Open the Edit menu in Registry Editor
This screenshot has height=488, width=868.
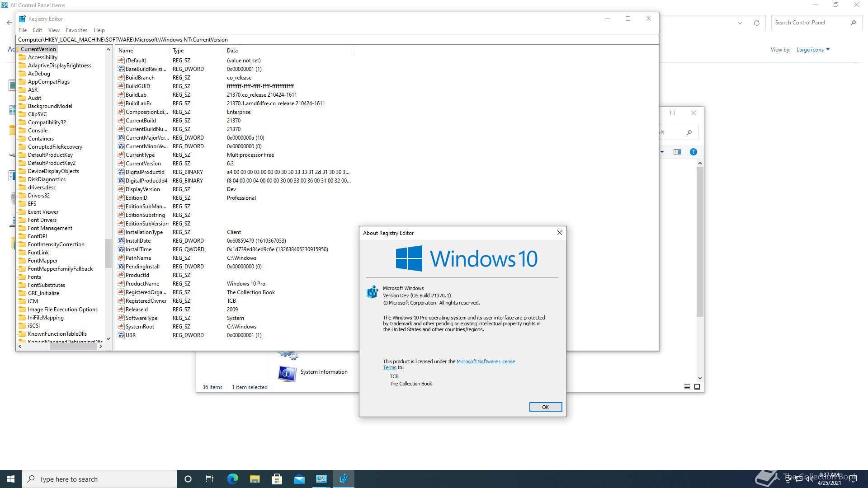coord(38,30)
